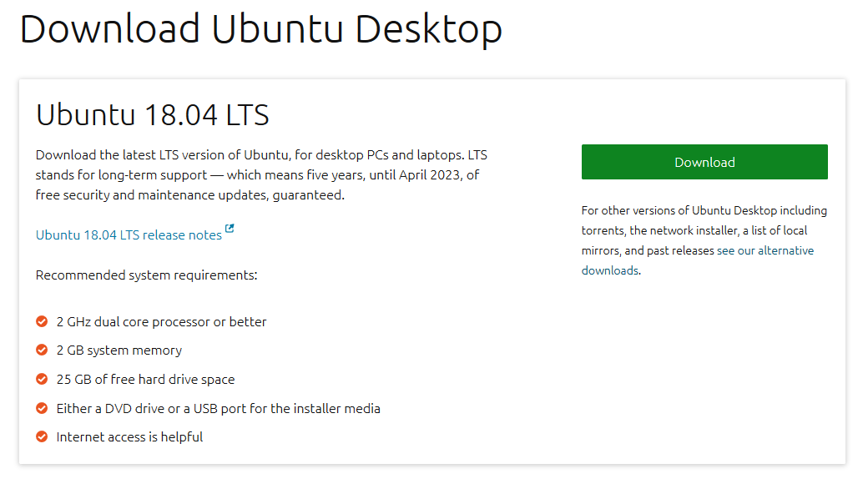Click the 'For other versions of Ubuntu Desktop' text
This screenshot has width=868, height=484.
(704, 211)
